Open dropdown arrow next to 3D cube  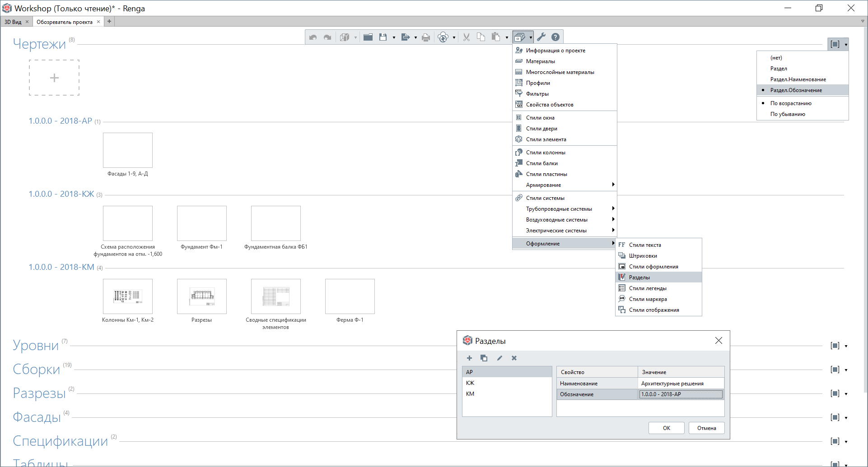click(355, 38)
